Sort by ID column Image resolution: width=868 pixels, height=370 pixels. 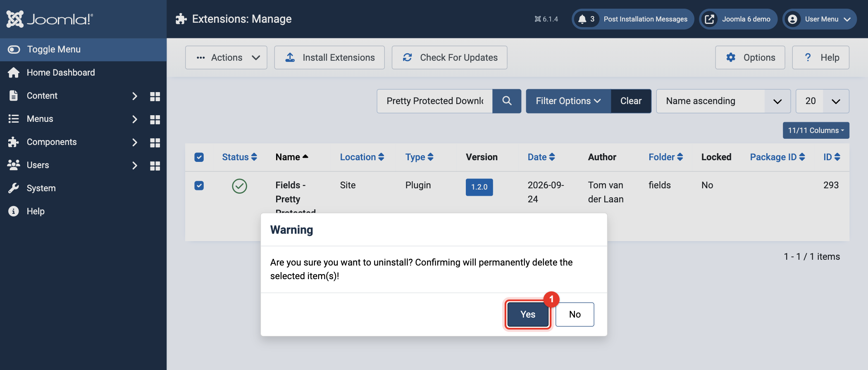pos(832,157)
